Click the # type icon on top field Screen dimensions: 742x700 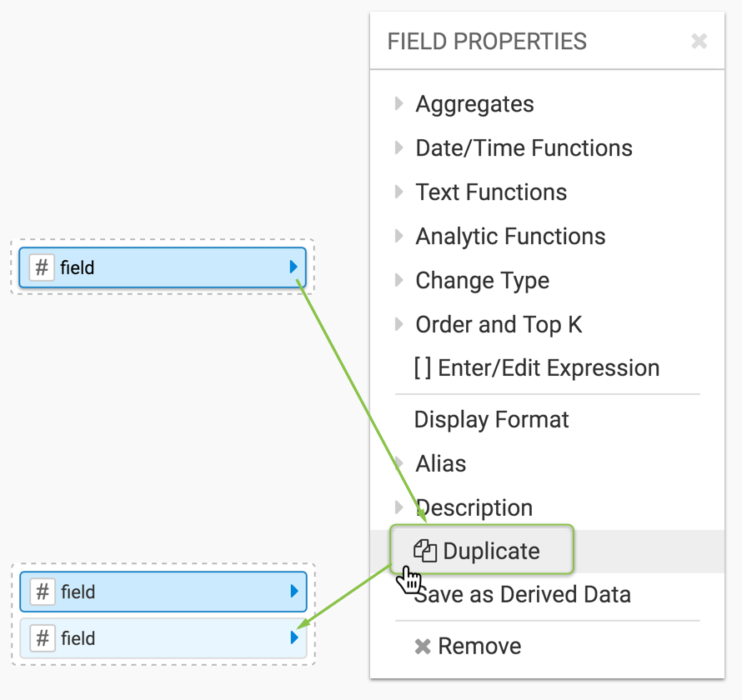coord(42,268)
